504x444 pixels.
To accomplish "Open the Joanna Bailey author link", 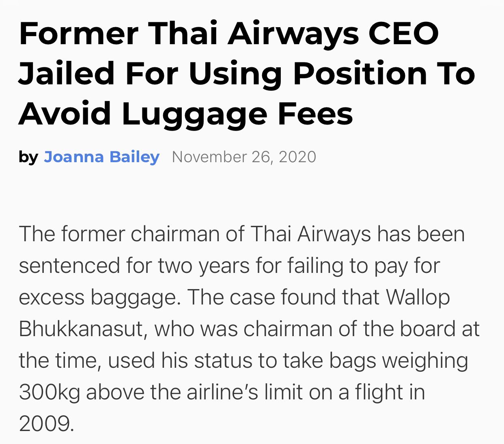I will pyautogui.click(x=101, y=157).
